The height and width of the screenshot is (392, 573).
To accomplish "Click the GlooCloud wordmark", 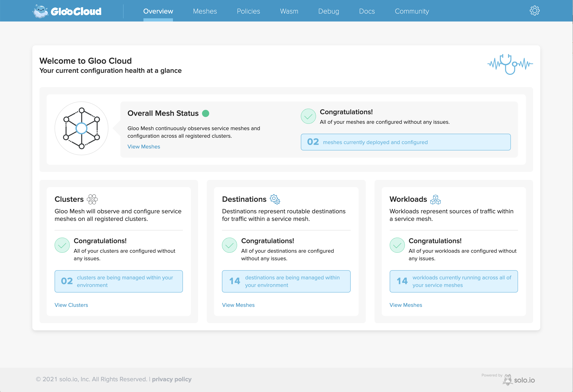I will [x=76, y=12].
